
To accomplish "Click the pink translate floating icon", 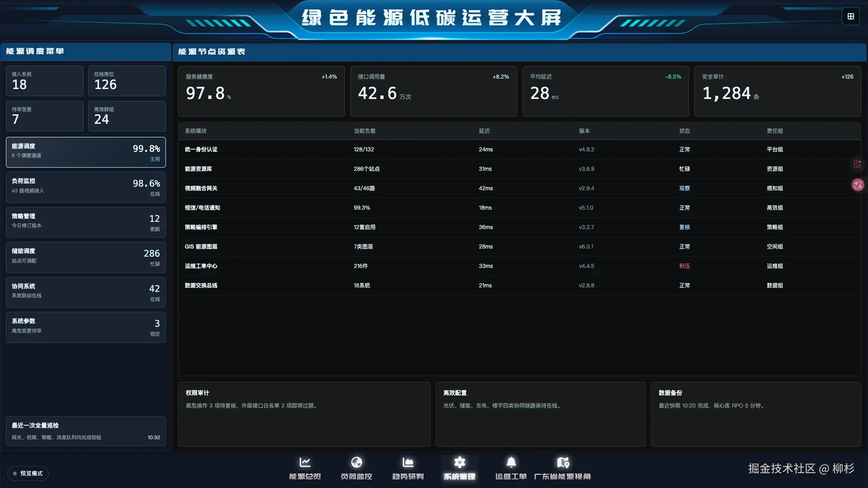I will 858,185.
